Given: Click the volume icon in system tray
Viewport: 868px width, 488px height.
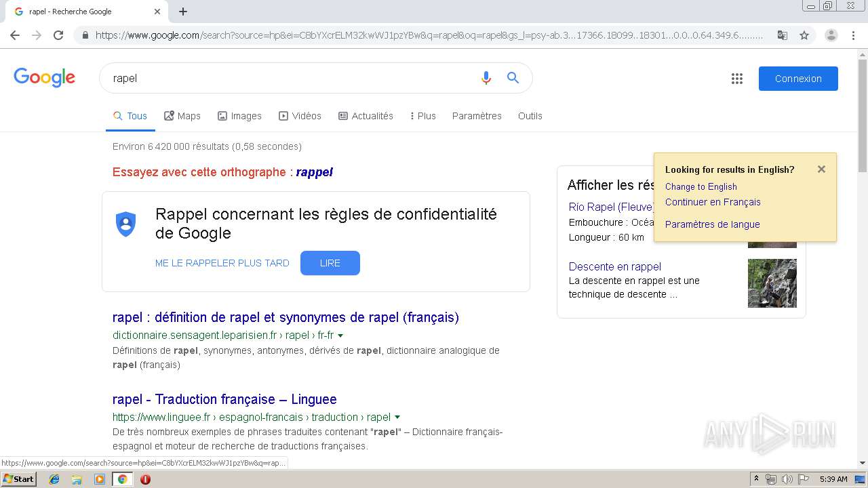Looking at the screenshot, I should click(787, 479).
